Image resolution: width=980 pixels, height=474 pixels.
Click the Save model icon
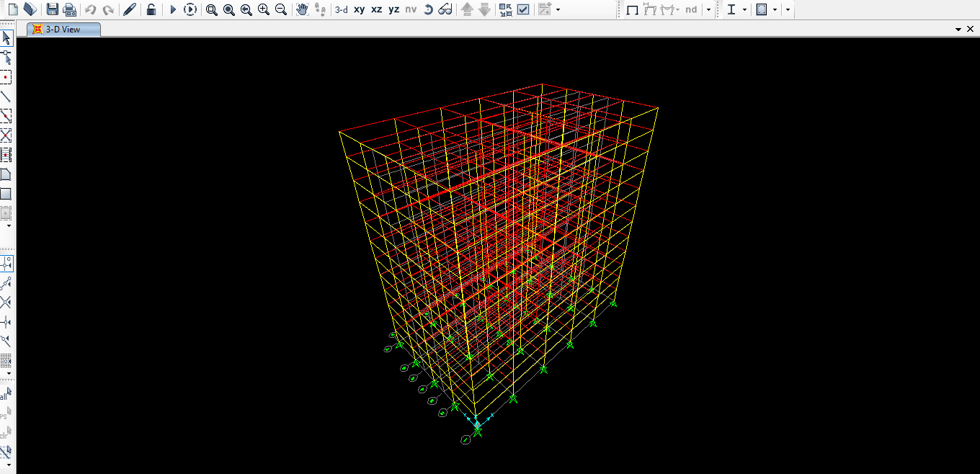(52, 9)
